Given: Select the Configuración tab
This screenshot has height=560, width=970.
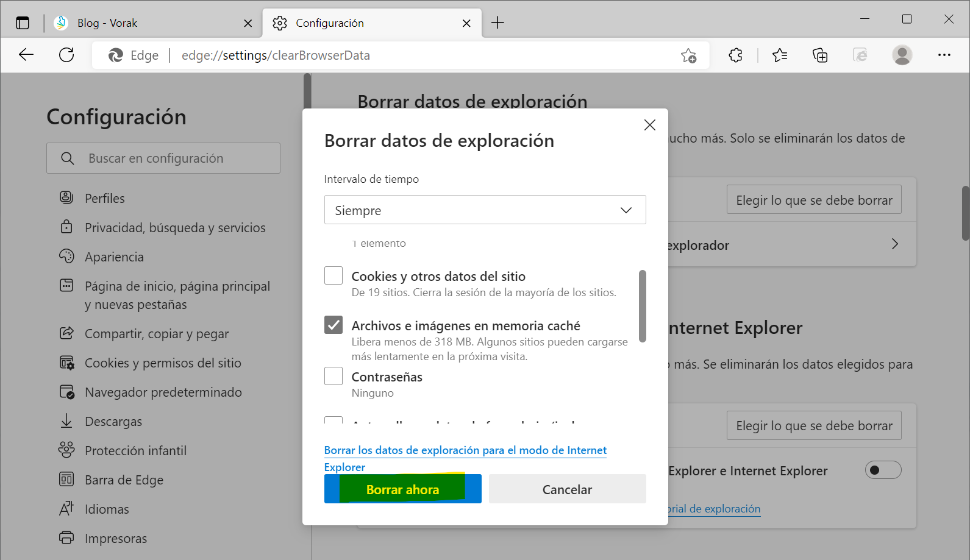Looking at the screenshot, I should pos(372,23).
